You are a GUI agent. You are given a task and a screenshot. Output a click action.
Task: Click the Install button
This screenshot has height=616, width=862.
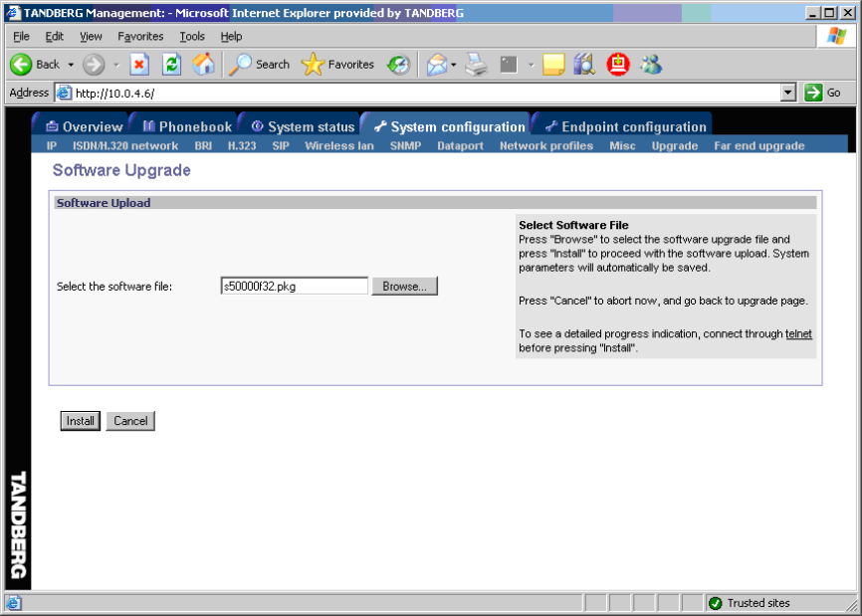(81, 421)
